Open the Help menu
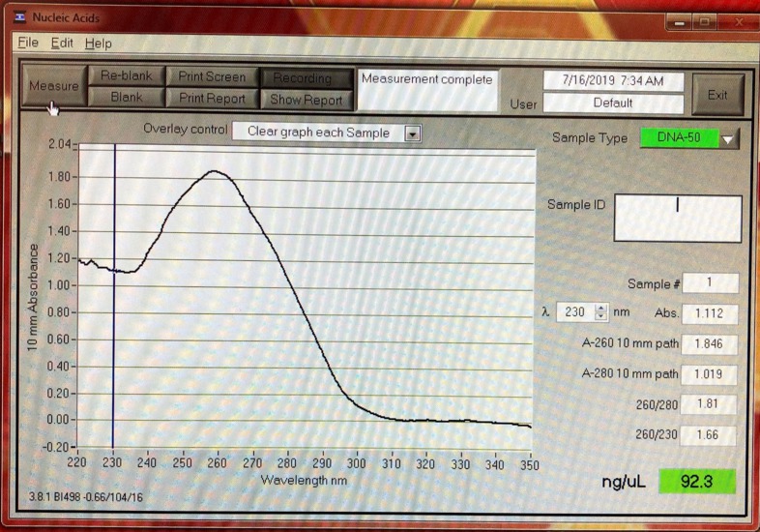The image size is (760, 532). click(x=98, y=43)
